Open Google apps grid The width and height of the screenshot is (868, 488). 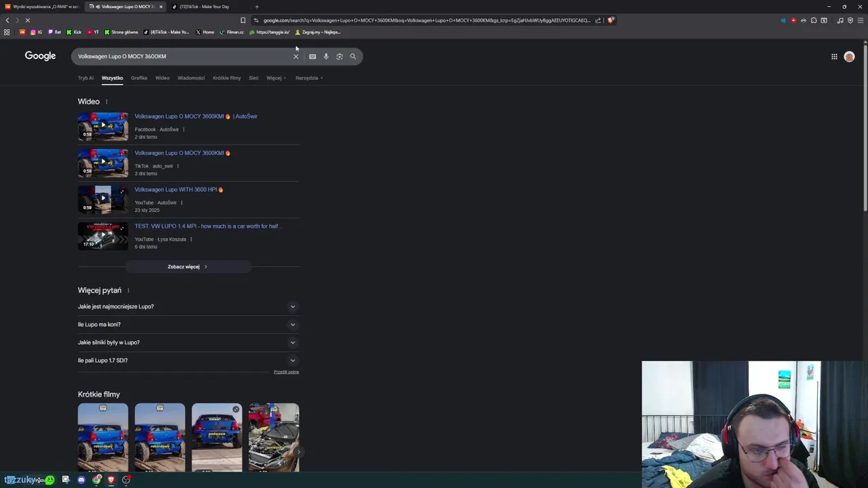(834, 56)
